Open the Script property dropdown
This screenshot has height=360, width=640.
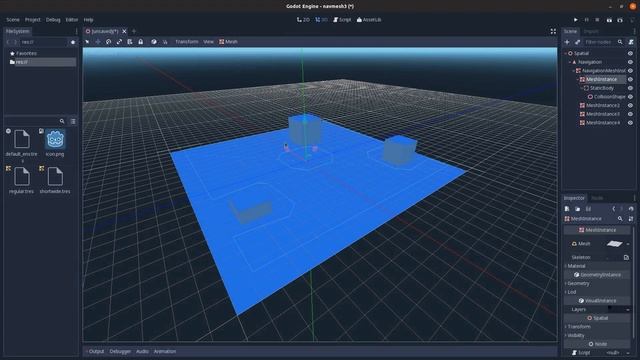click(x=628, y=353)
